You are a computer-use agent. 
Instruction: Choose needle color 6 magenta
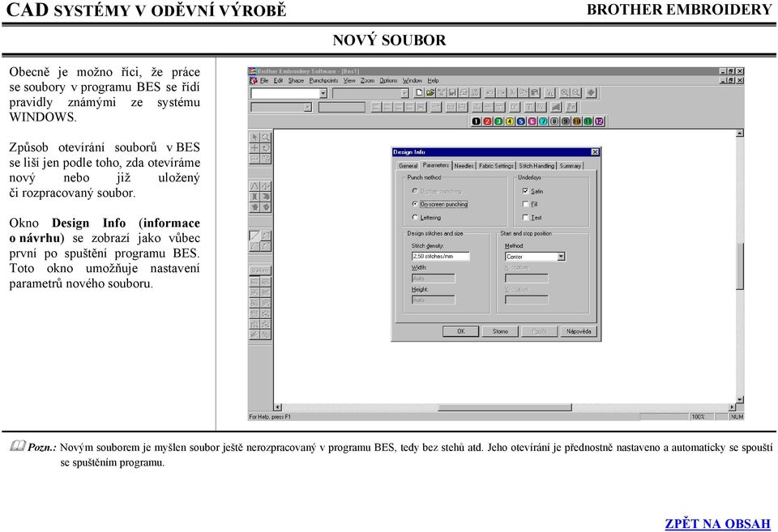coord(532,121)
